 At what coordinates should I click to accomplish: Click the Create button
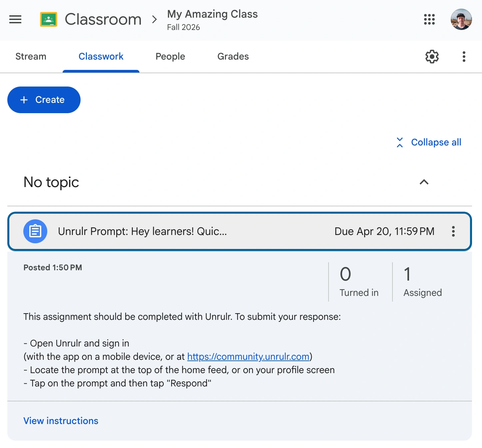point(44,100)
